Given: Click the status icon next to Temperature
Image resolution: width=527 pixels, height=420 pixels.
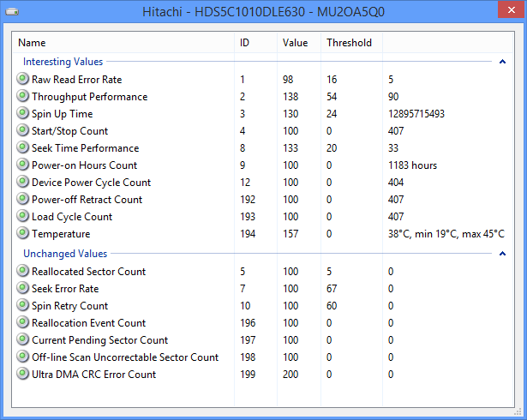Looking at the screenshot, I should 22,233.
